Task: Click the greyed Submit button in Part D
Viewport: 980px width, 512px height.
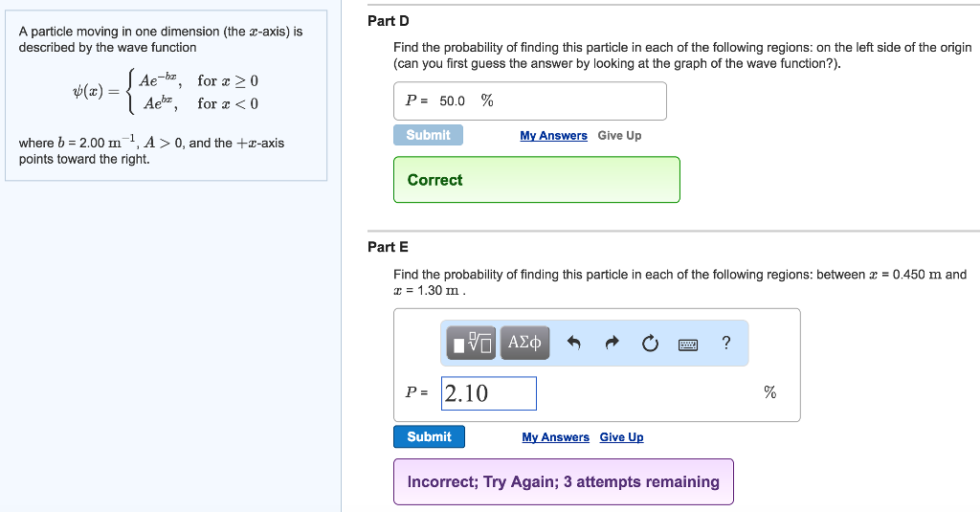Action: [428, 135]
